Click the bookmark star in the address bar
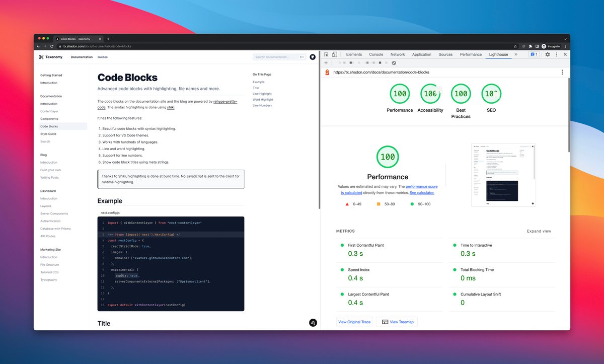 tap(515, 46)
